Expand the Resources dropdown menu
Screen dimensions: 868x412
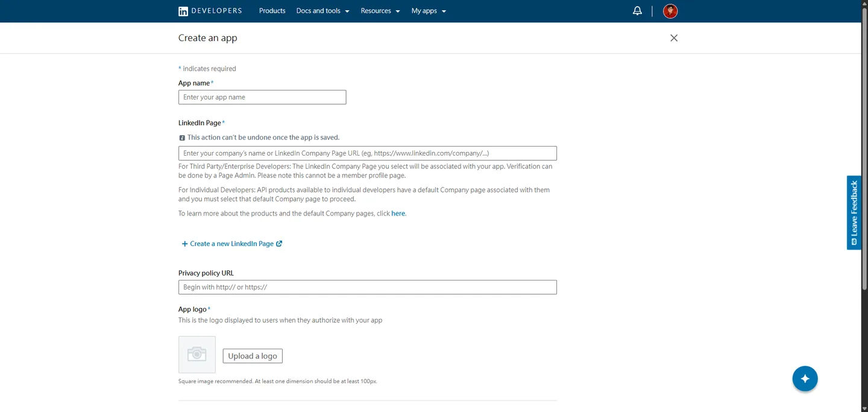pyautogui.click(x=380, y=11)
